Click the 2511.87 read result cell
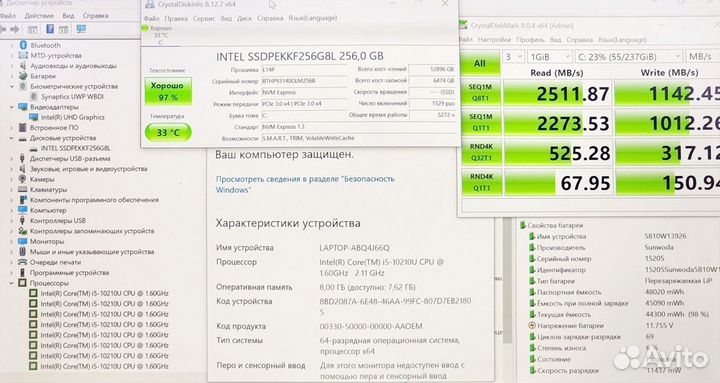The width and height of the screenshot is (720, 383). tap(557, 93)
